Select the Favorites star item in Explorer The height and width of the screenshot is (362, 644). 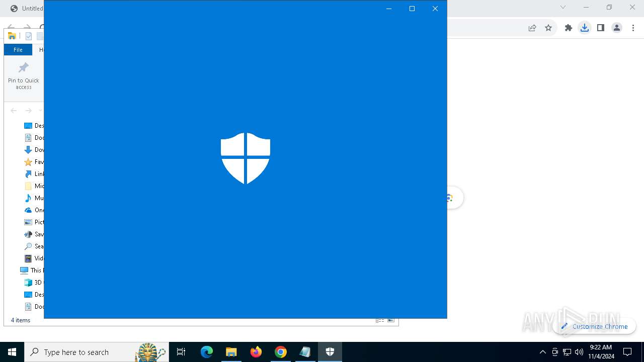[x=34, y=162]
